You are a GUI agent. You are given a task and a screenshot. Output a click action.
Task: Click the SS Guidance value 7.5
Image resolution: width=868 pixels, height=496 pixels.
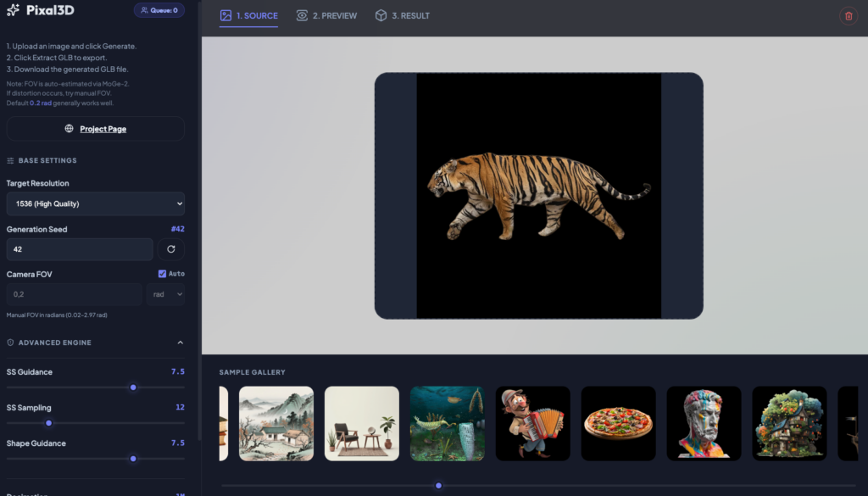pyautogui.click(x=178, y=371)
